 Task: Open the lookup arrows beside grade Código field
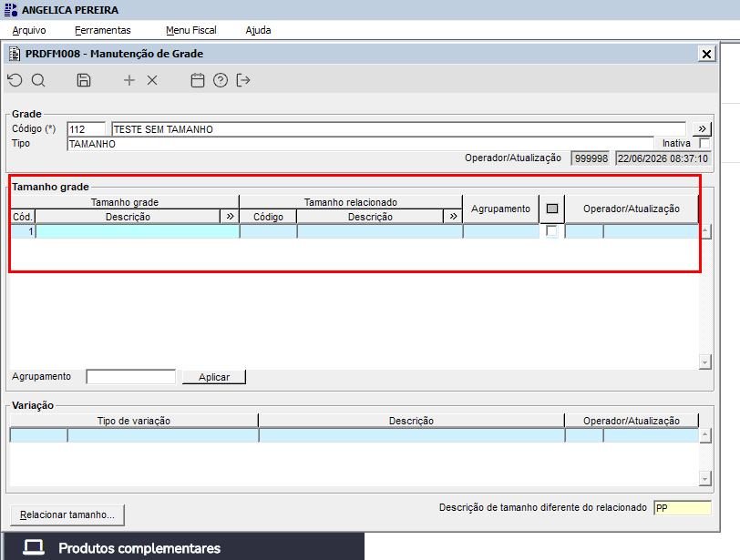pos(702,128)
